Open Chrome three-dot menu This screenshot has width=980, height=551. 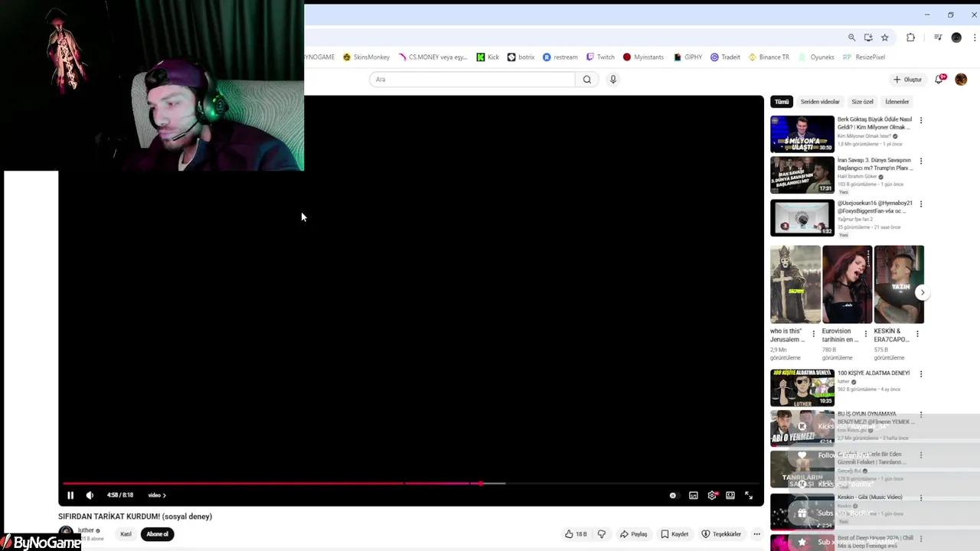point(975,37)
